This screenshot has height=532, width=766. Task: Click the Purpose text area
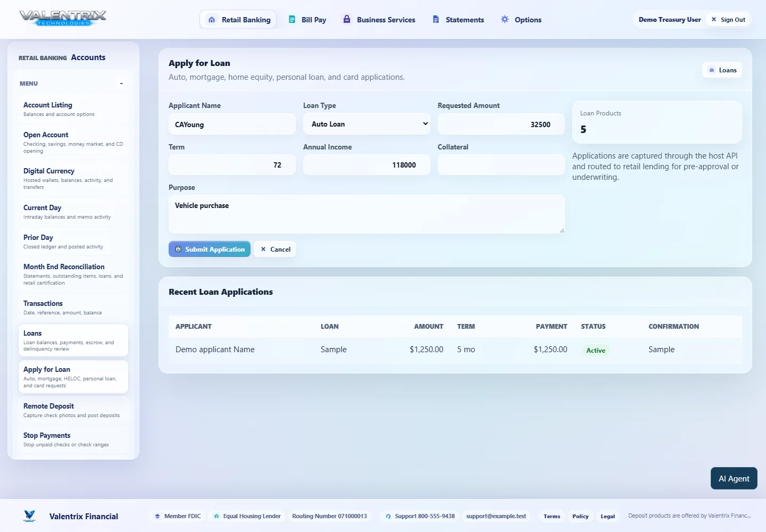click(367, 214)
